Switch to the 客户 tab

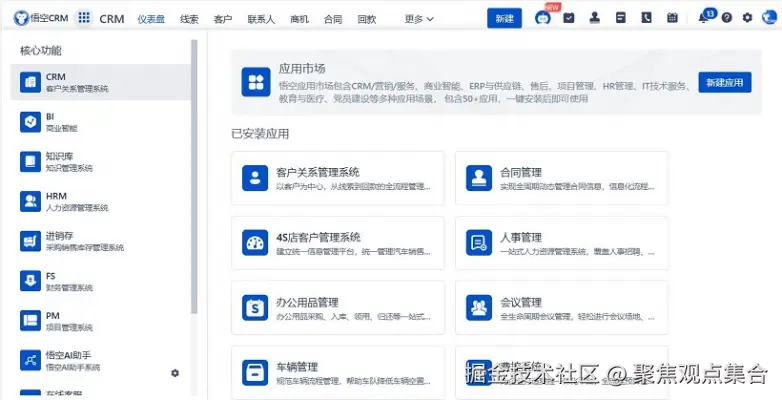(223, 19)
